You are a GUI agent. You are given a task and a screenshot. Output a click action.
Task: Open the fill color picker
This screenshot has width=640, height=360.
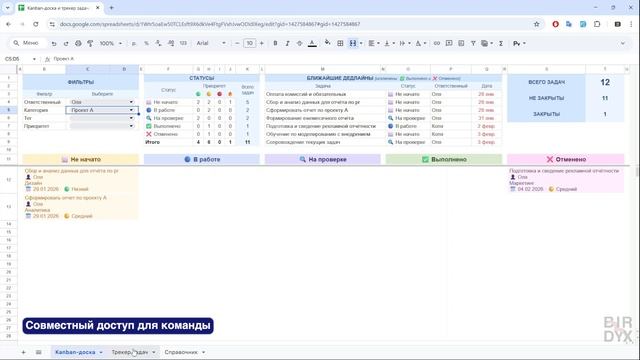pyautogui.click(x=327, y=42)
